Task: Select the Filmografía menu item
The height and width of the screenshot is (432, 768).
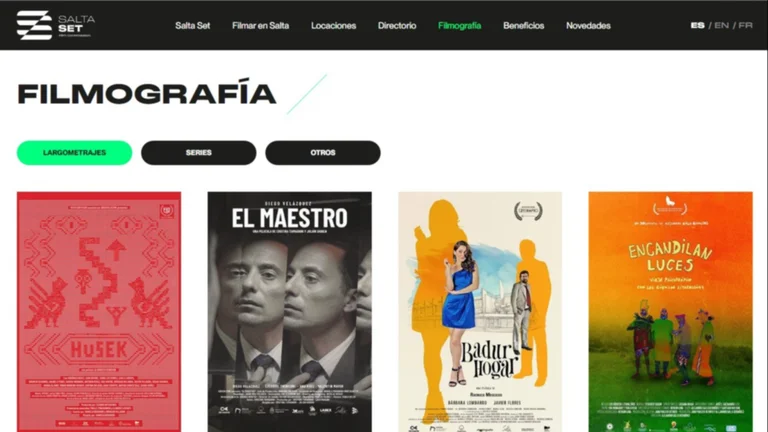Action: 459,25
